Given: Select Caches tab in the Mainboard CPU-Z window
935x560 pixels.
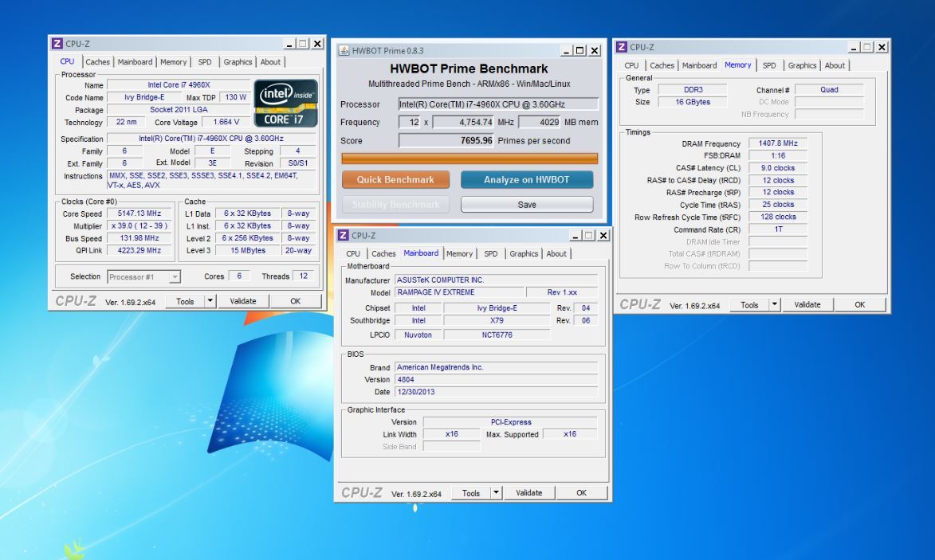Looking at the screenshot, I should 383,254.
